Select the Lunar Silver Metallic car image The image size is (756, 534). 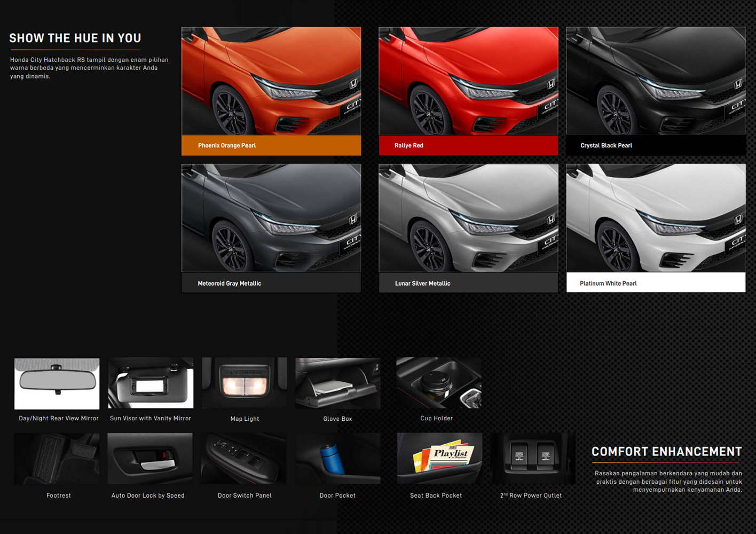click(x=468, y=218)
